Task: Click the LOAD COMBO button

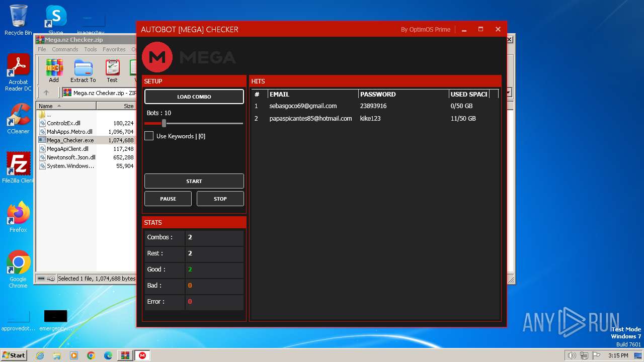Action: (x=194, y=97)
